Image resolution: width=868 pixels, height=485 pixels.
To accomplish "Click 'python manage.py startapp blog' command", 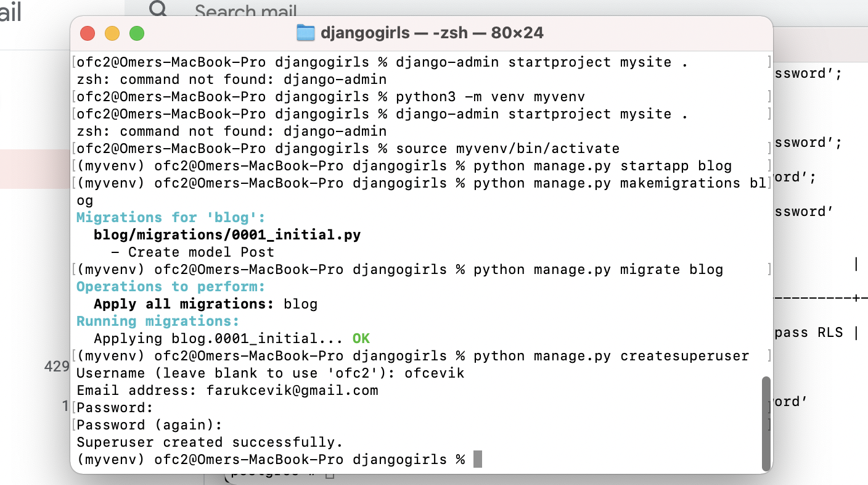I will click(x=602, y=166).
